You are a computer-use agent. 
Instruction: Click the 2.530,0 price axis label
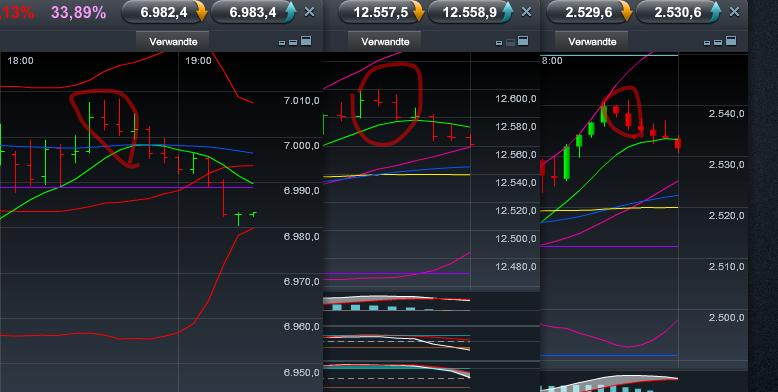(726, 164)
